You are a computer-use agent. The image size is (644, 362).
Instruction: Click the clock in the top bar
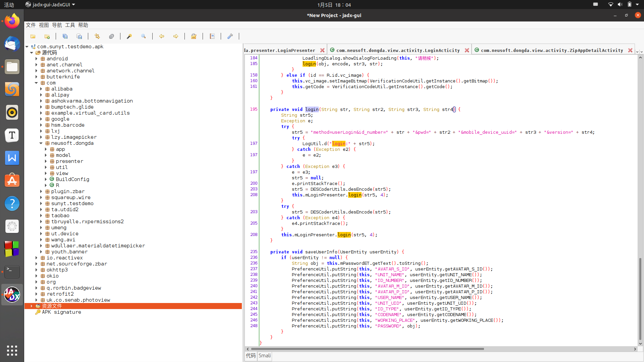(x=334, y=5)
